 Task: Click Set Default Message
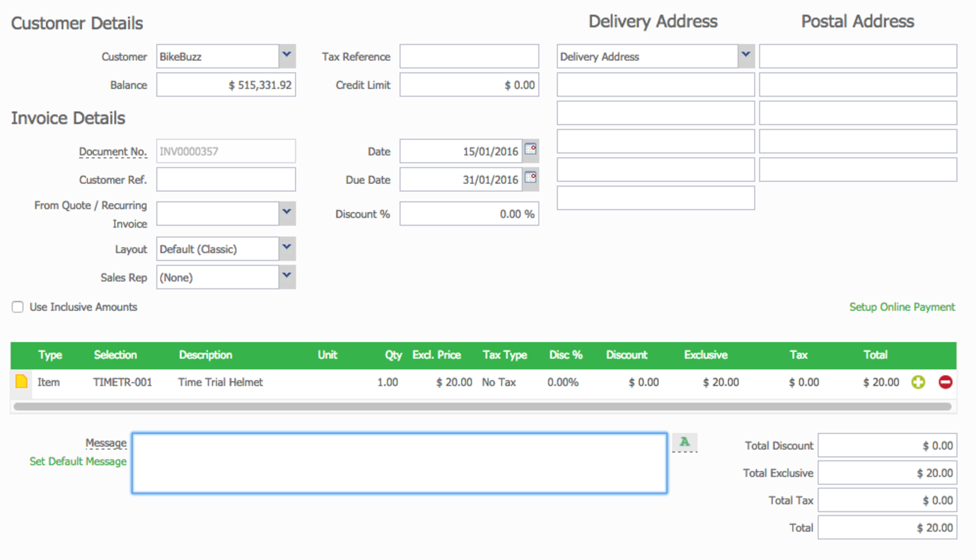pos(78,461)
